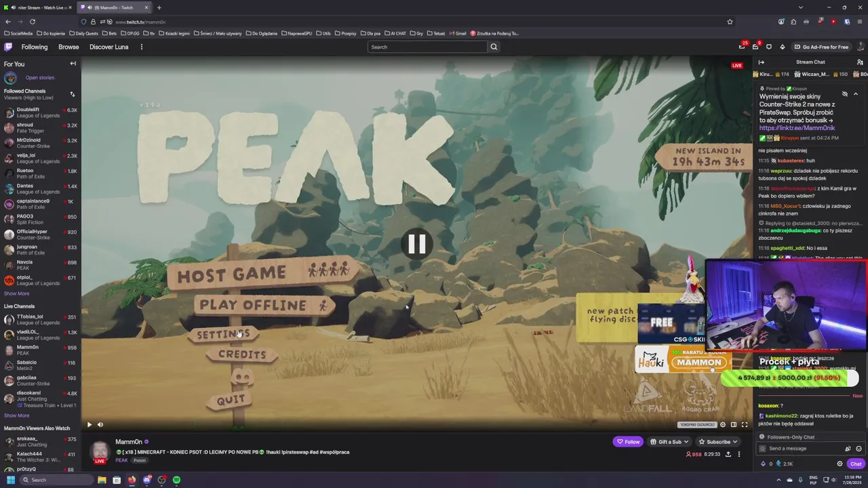The height and width of the screenshot is (488, 868).
Task: Click the Go Ad-Free for Free button
Action: 822,47
